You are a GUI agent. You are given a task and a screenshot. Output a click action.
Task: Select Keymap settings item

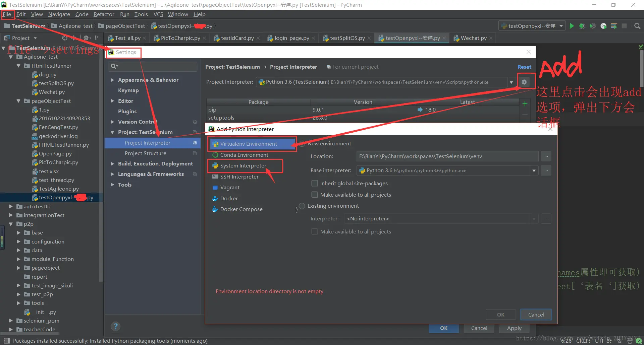coord(128,90)
